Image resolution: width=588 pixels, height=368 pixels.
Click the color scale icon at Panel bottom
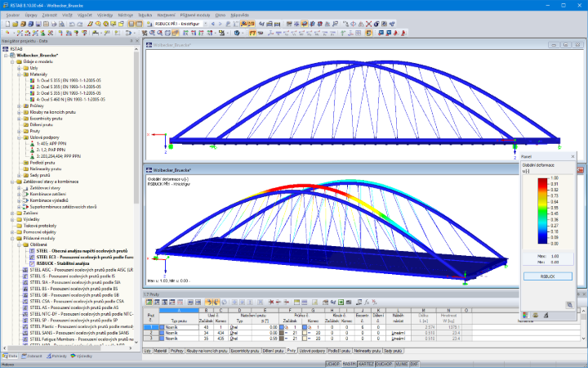(x=525, y=316)
